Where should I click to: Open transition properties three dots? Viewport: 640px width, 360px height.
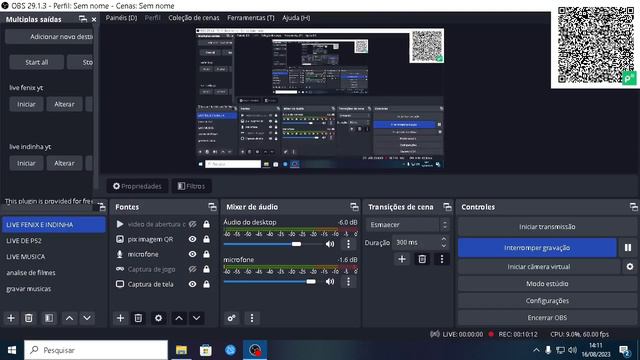tap(442, 259)
